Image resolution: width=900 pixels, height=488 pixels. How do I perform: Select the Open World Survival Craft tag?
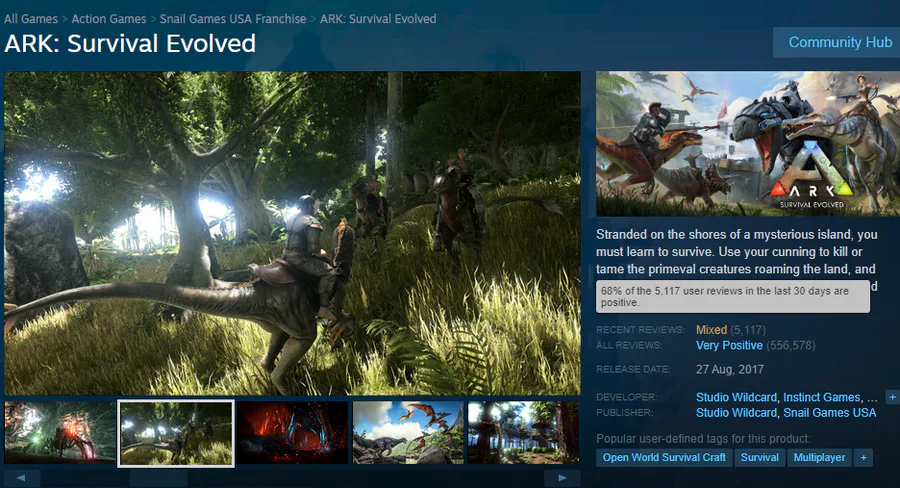[x=664, y=458]
